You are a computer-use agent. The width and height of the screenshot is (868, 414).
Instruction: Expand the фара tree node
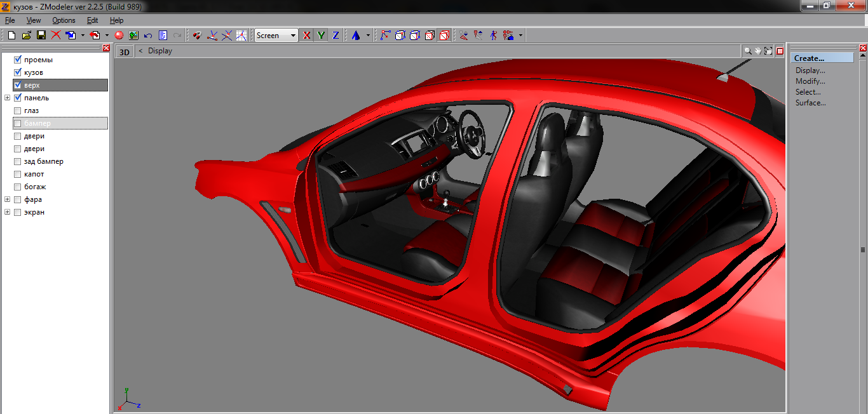(x=7, y=199)
